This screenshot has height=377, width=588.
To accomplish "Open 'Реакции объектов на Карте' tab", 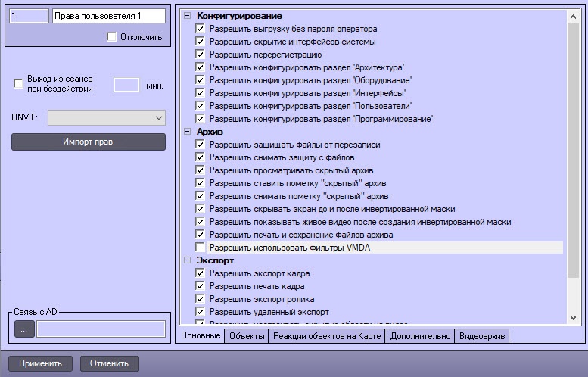I will [x=327, y=336].
